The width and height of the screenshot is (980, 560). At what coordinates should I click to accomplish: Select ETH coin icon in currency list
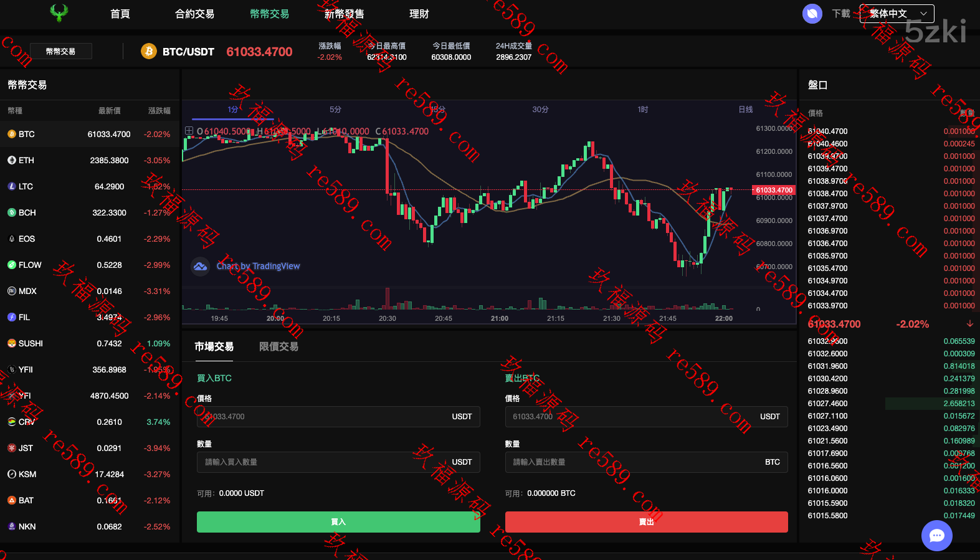[x=12, y=160]
